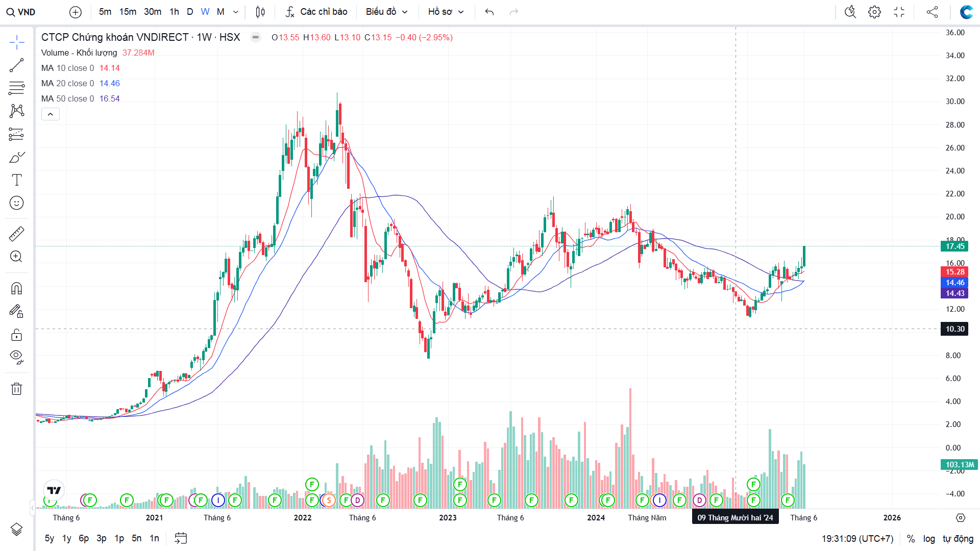Select the trend line drawing tool
Screen dimensions: 980x551
coord(16,65)
